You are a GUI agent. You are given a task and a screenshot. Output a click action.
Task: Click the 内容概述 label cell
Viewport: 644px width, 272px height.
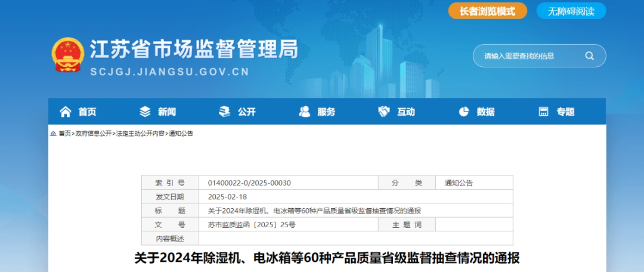tap(170, 239)
